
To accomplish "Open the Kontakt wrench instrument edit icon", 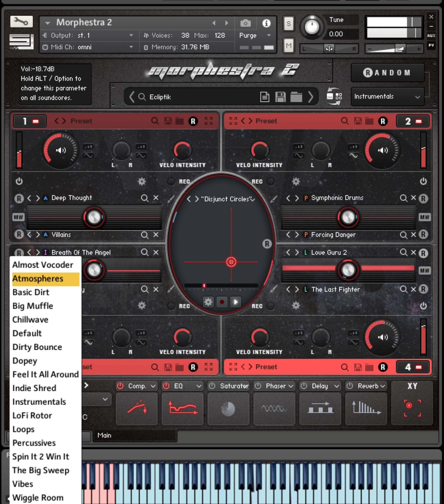I will [21, 22].
